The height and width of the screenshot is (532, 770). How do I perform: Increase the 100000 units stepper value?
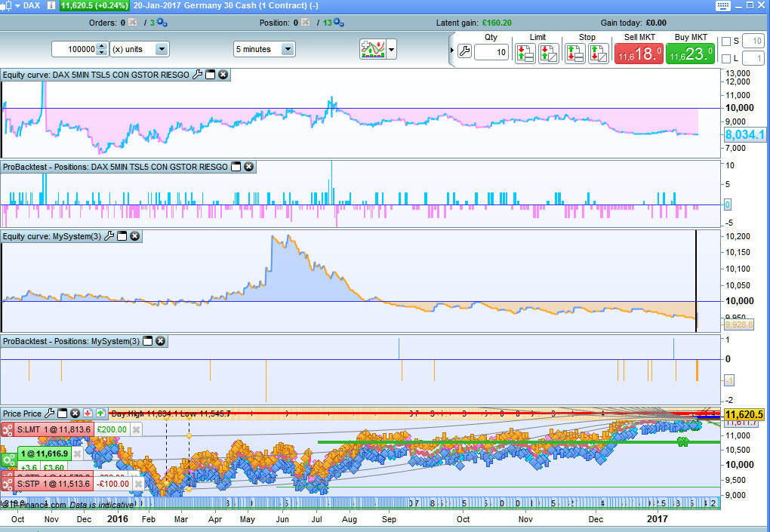point(103,46)
